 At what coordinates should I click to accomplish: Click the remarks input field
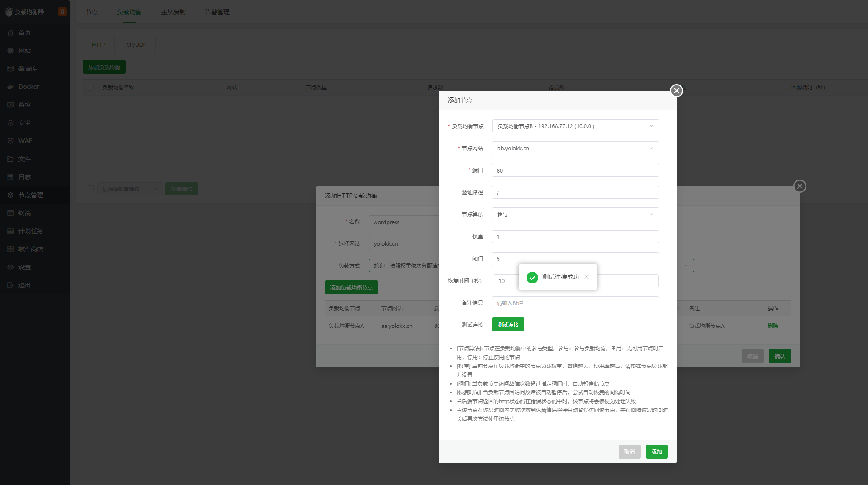click(575, 303)
